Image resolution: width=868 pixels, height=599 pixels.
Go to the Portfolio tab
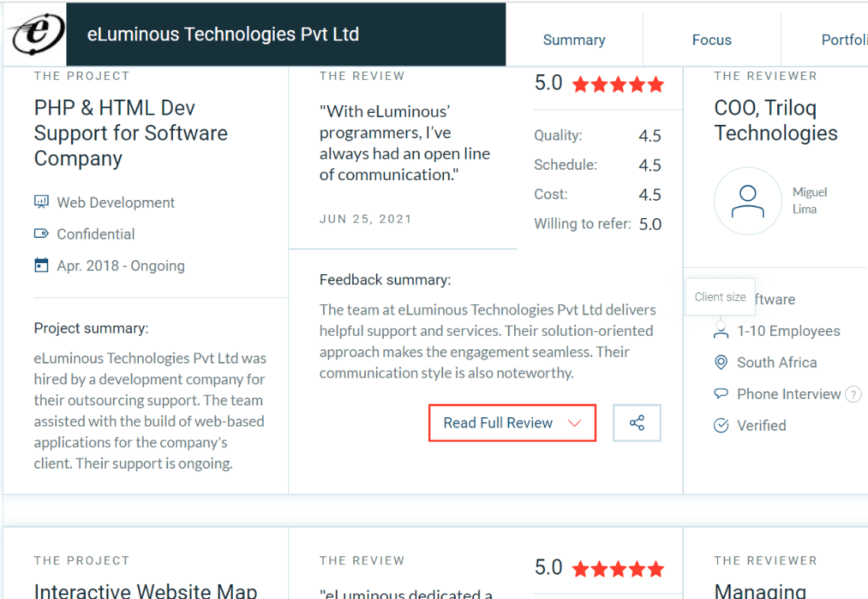pyautogui.click(x=844, y=40)
